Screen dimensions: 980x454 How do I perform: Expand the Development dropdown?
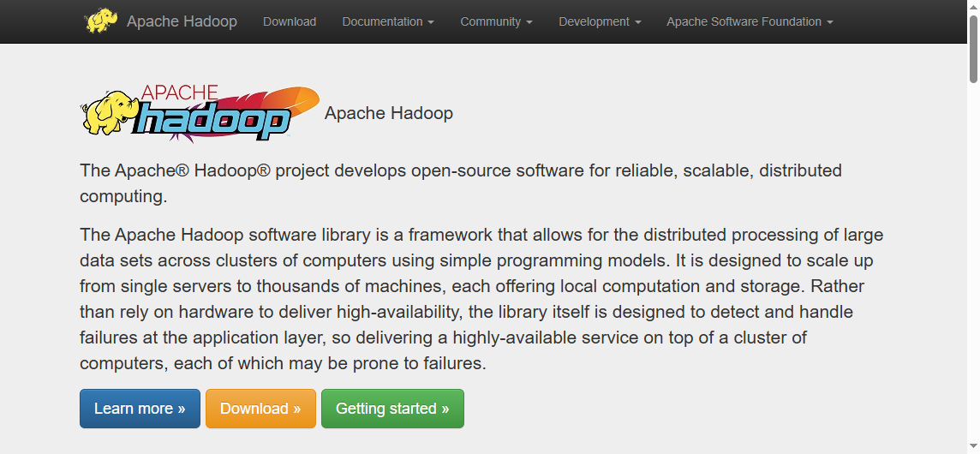tap(600, 21)
